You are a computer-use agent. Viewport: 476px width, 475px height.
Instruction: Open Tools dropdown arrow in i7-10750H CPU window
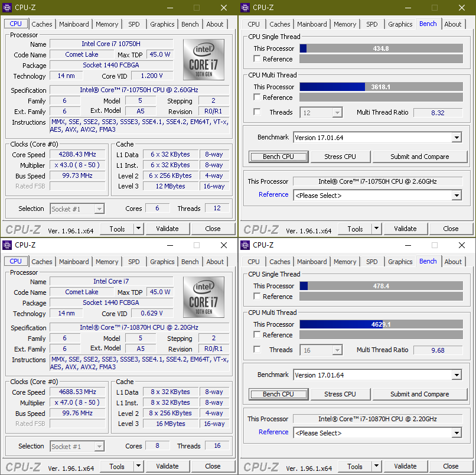pyautogui.click(x=138, y=229)
